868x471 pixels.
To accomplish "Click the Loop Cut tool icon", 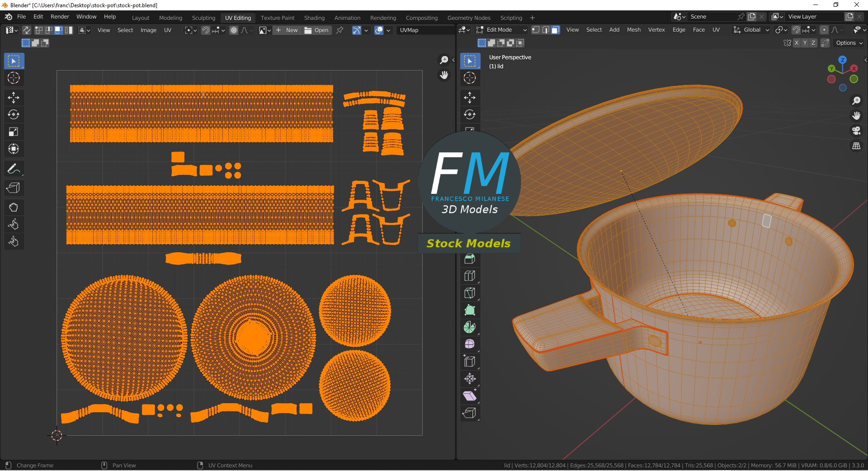I will point(470,276).
